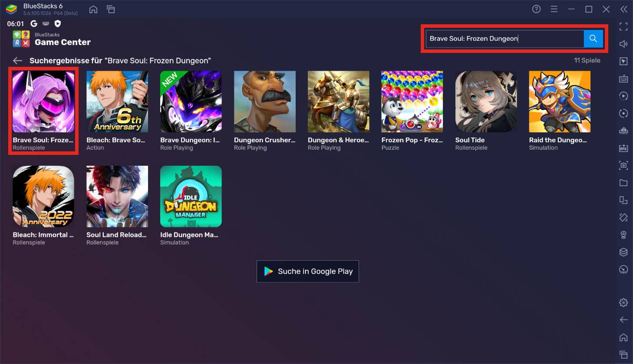Open Bleach: Immortal 2022 Anniversary tile
The width and height of the screenshot is (633, 364).
(x=43, y=197)
